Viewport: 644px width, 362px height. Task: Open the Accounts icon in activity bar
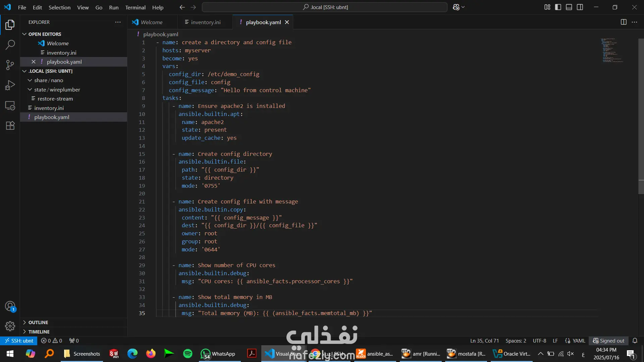pyautogui.click(x=10, y=306)
